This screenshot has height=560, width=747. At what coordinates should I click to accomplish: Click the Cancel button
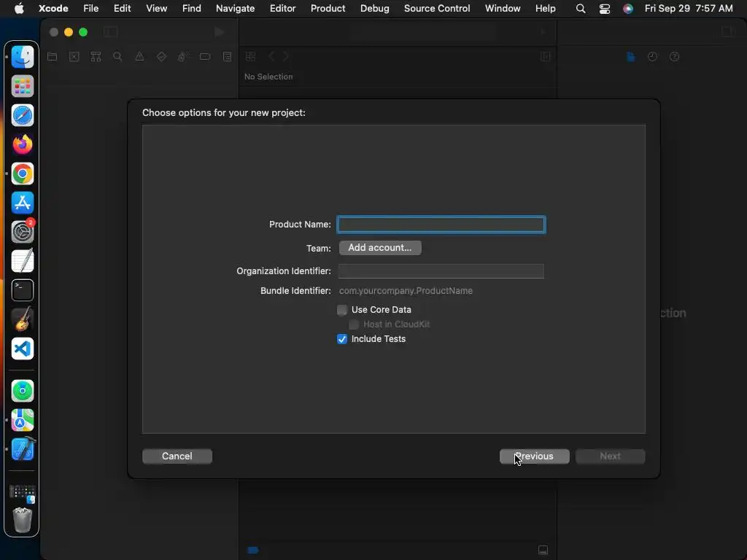(177, 456)
